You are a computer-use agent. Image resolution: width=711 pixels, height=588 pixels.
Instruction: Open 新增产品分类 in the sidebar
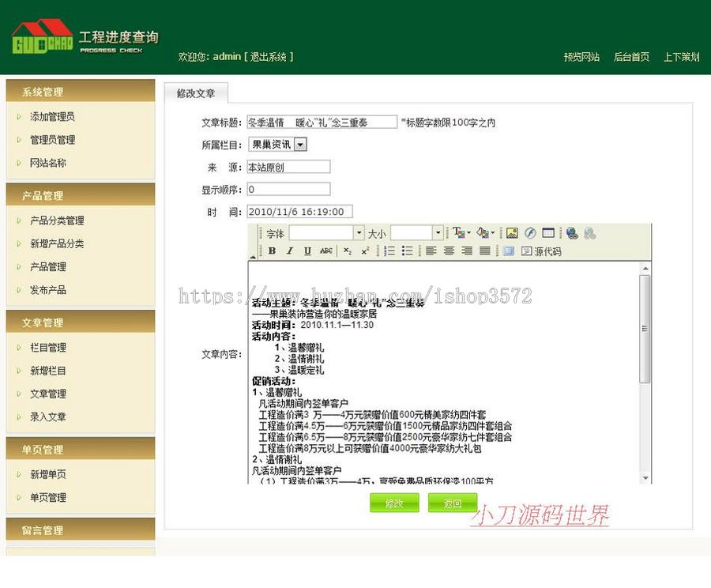tap(57, 243)
